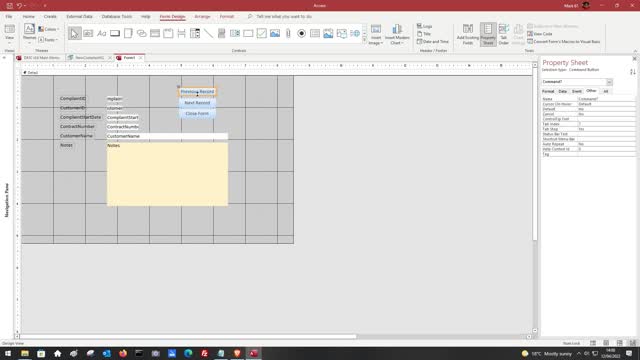Pick the Option Button control tool

click(302, 33)
